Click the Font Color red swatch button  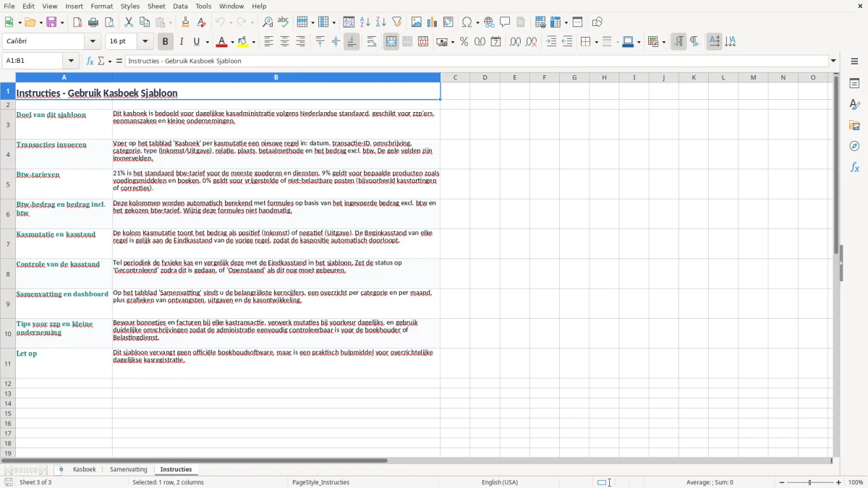[221, 42]
